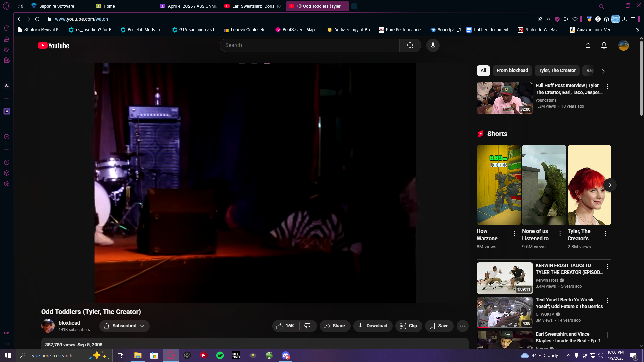Open the Tyler, The Creator's short thumbnail
The height and width of the screenshot is (362, 644).
[x=589, y=185]
